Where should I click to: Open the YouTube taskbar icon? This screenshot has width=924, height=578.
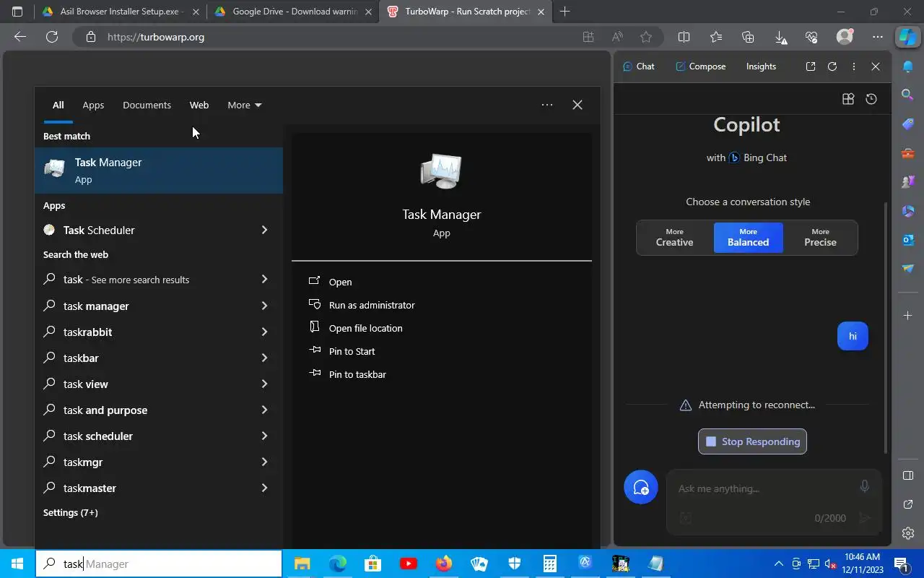tap(408, 564)
